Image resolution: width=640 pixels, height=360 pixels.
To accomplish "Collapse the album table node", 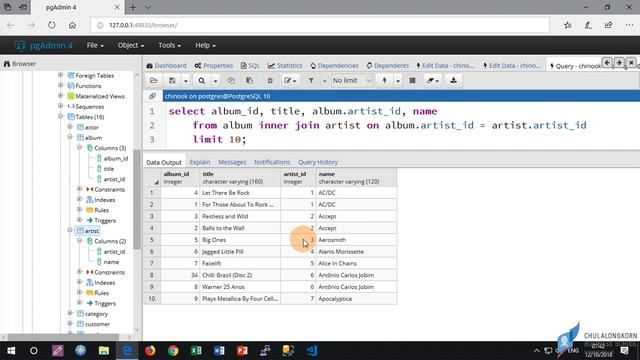I will (70, 137).
